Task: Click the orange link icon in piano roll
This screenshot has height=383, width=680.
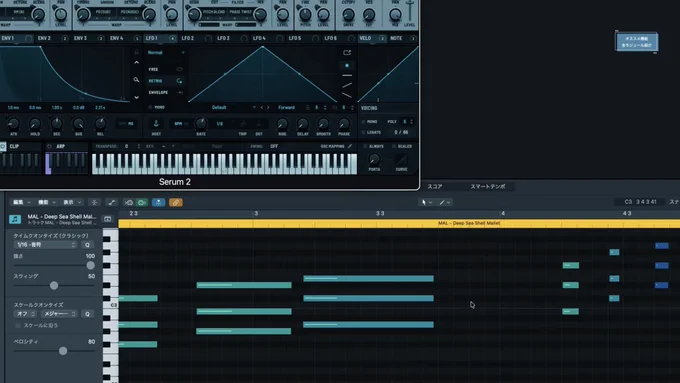Action: (x=176, y=203)
